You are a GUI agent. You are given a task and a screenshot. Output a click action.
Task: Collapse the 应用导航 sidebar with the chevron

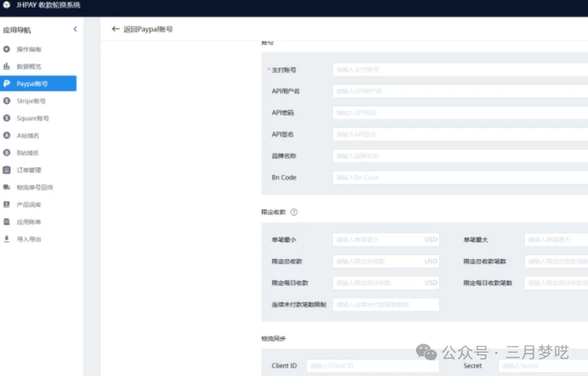(x=75, y=29)
